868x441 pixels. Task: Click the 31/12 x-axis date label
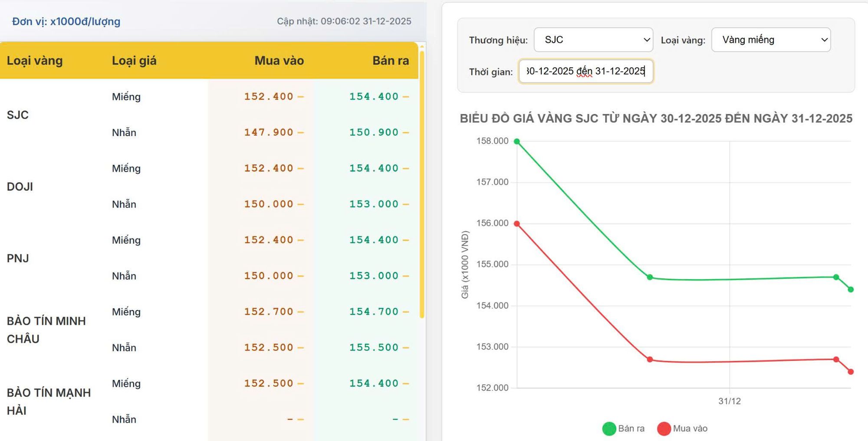coord(729,401)
